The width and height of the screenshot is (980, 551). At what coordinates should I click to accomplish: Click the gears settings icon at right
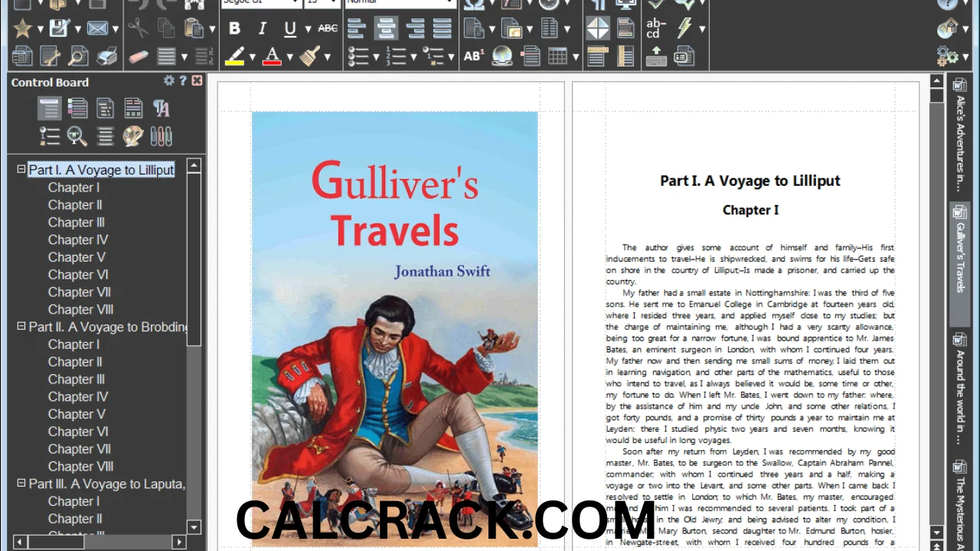948,56
